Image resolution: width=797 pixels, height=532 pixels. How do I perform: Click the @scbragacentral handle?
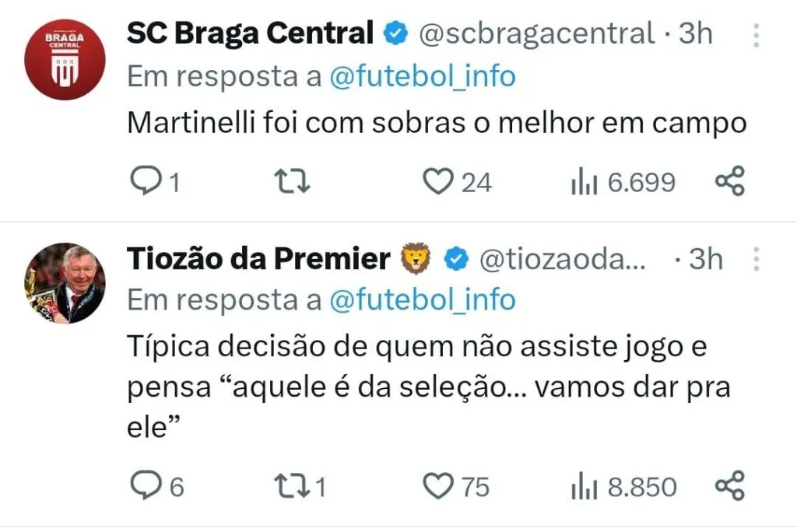537,33
